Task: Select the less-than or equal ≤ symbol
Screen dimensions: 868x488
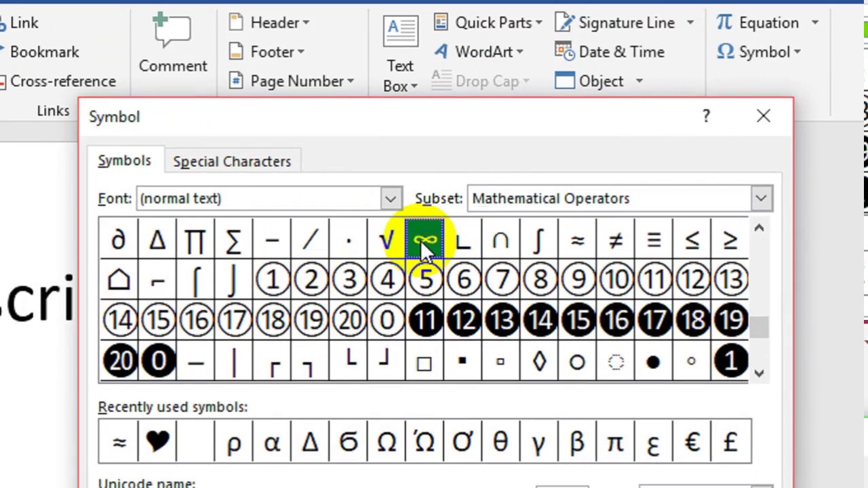Action: click(x=692, y=240)
